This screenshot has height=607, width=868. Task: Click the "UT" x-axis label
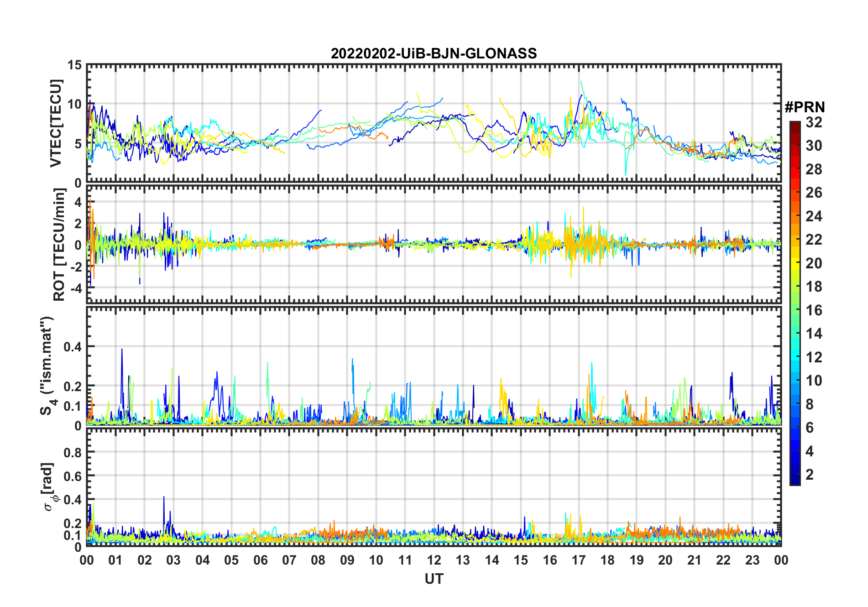[434, 579]
